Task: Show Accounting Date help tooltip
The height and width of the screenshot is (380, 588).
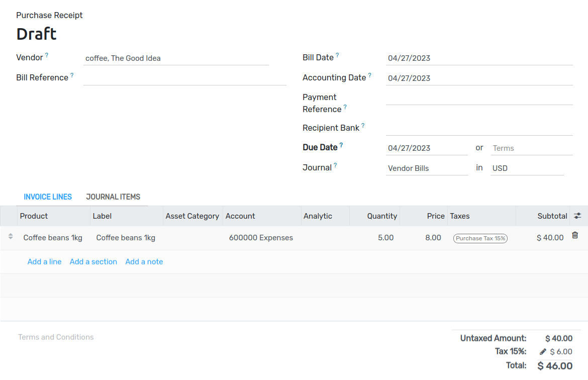Action: 370,75
